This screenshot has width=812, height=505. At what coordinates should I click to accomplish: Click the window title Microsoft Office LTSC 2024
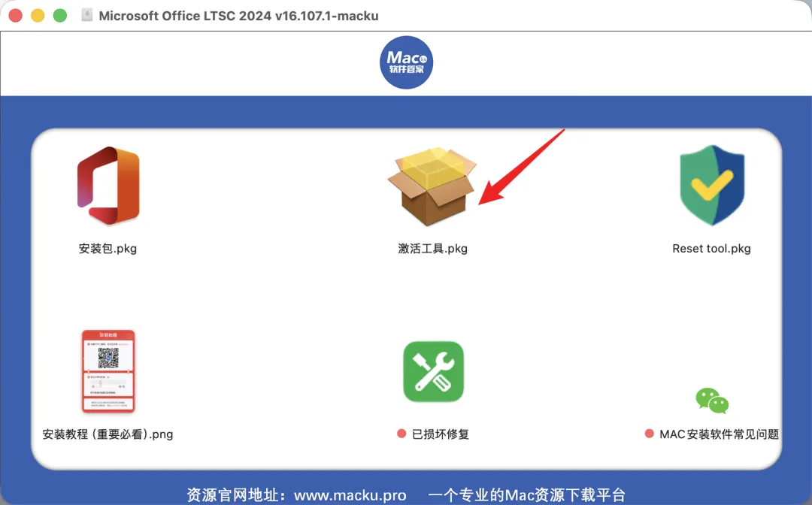[x=239, y=16]
